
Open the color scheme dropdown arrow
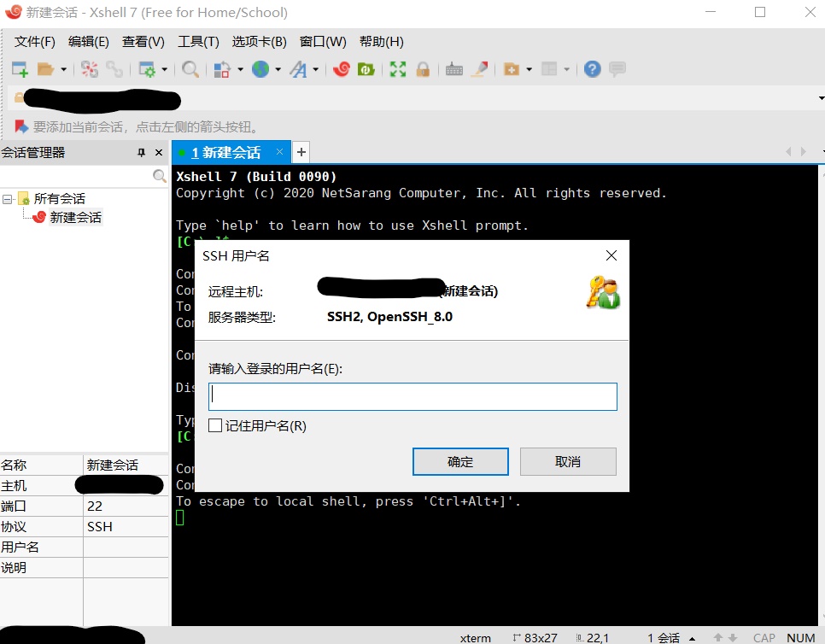[x=241, y=69]
